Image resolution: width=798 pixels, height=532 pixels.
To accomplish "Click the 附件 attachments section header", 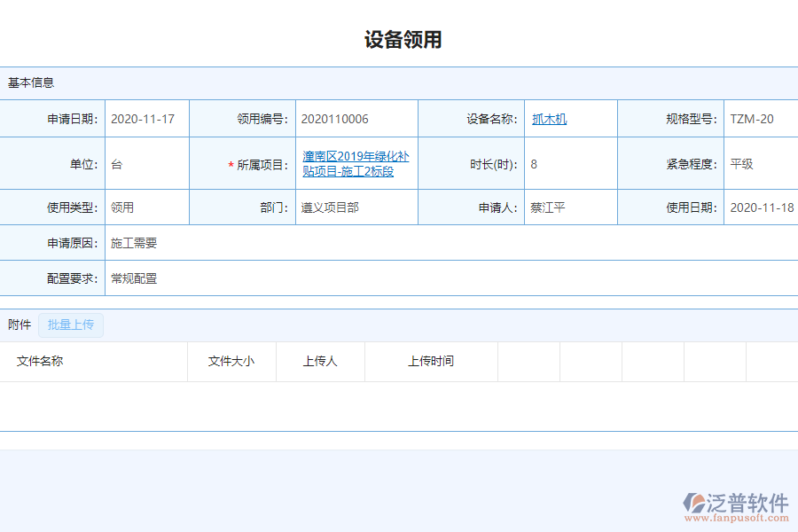I will click(19, 325).
